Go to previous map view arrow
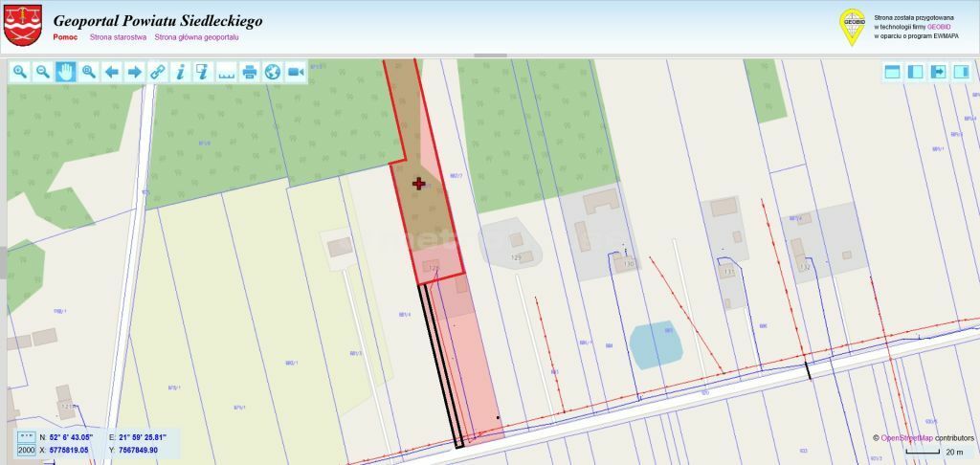This screenshot has height=465, width=980. coord(112,72)
